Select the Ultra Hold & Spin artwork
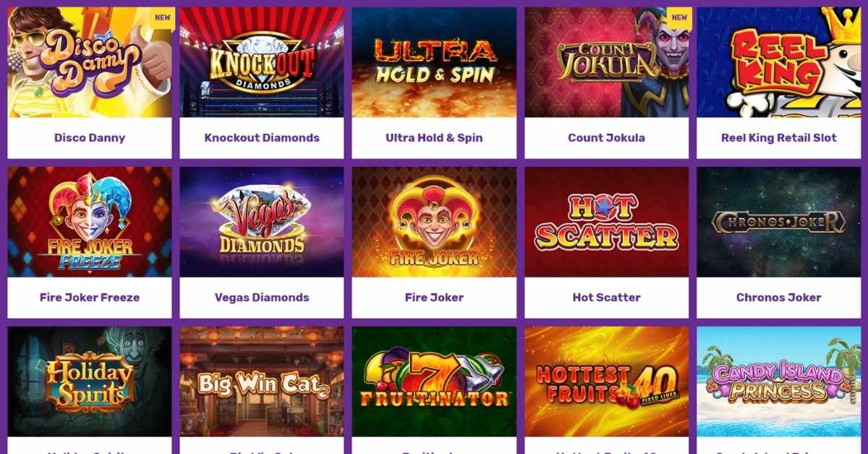868x454 pixels. coord(434,62)
